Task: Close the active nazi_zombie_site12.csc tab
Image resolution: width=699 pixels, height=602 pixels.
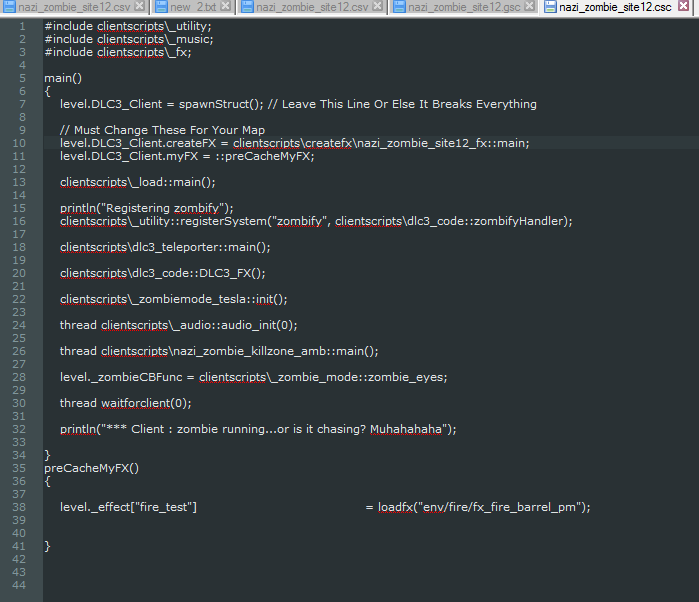Action: [x=683, y=6]
